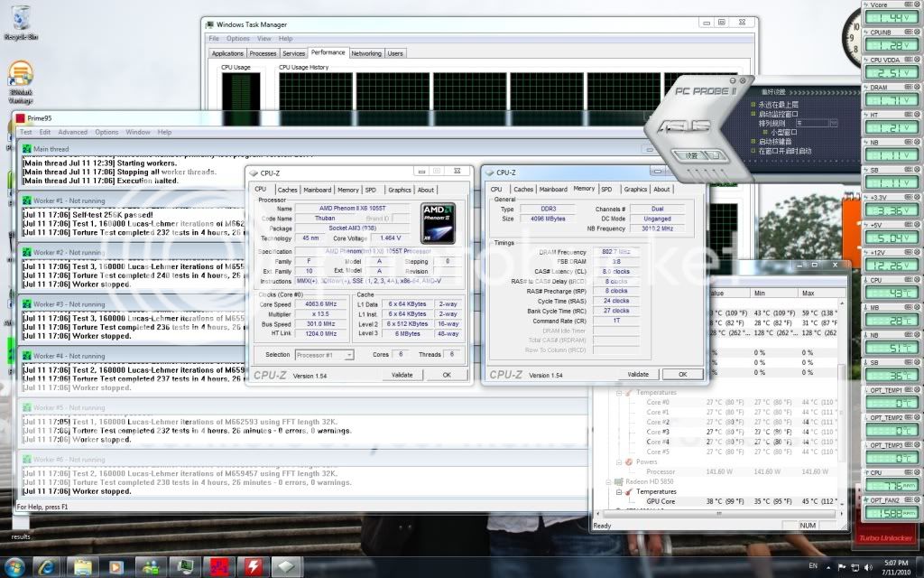This screenshot has height=578, width=924.
Task: Collapse the Radeon HD 5850 node
Action: [x=608, y=481]
